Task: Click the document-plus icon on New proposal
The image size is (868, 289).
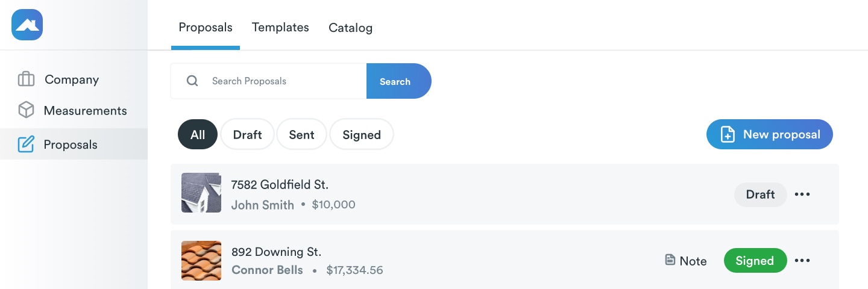Action: pos(728,134)
